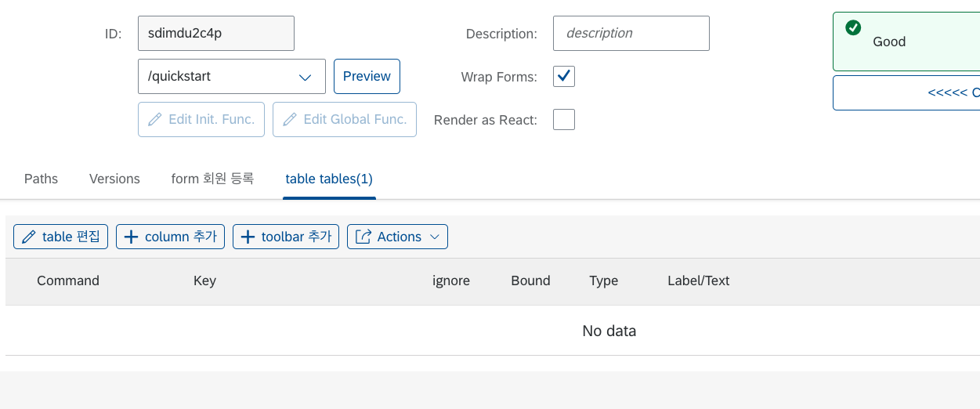This screenshot has width=980, height=409.
Task: Enable the Render as React checkbox
Action: [564, 120]
